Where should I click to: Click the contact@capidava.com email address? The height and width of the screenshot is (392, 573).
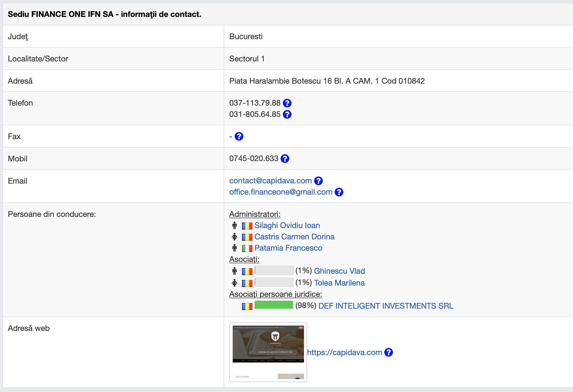(270, 181)
